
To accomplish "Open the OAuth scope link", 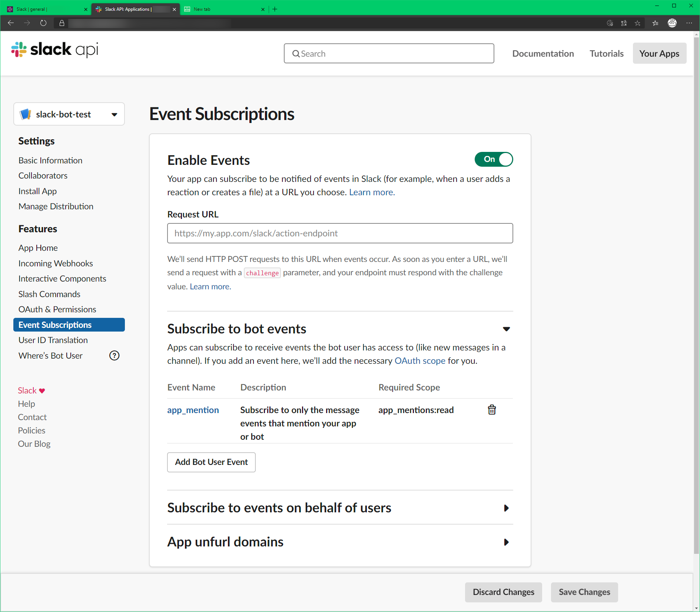I will tap(420, 360).
